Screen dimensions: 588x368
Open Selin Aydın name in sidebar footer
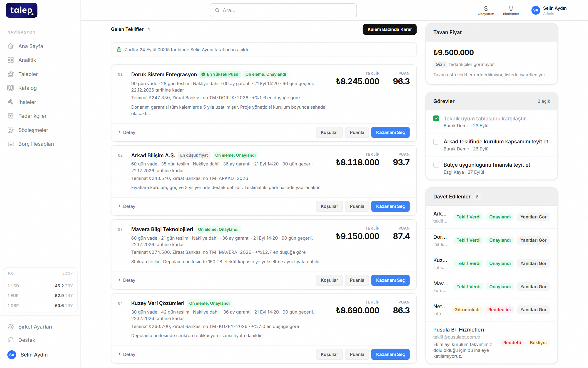[34, 355]
